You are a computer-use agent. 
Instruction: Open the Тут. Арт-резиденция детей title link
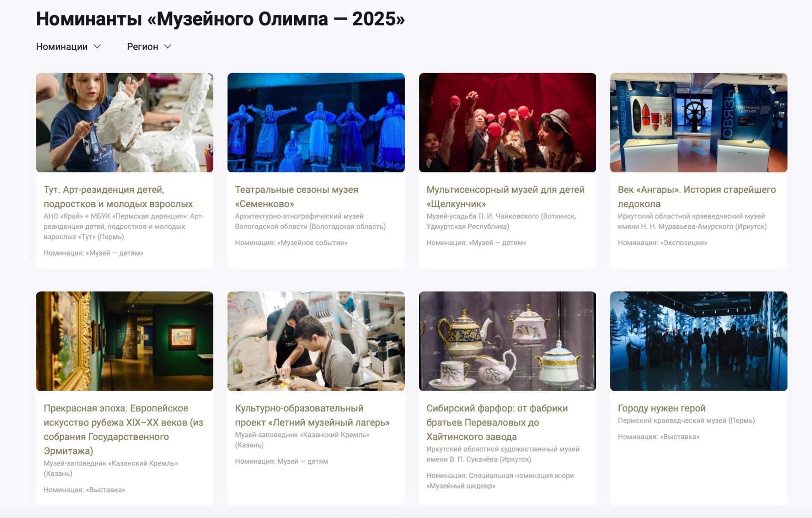(x=118, y=197)
